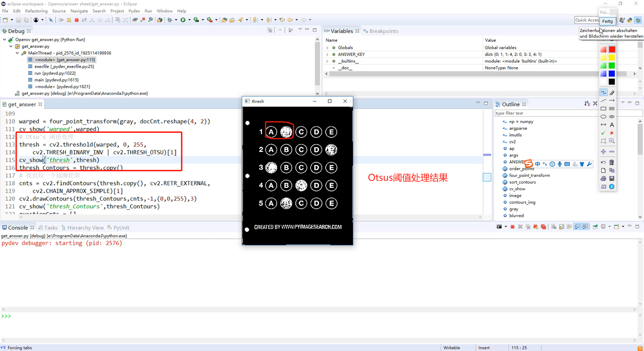Click the green checkmark stamp tool
The image size is (644, 351).
pyautogui.click(x=604, y=133)
